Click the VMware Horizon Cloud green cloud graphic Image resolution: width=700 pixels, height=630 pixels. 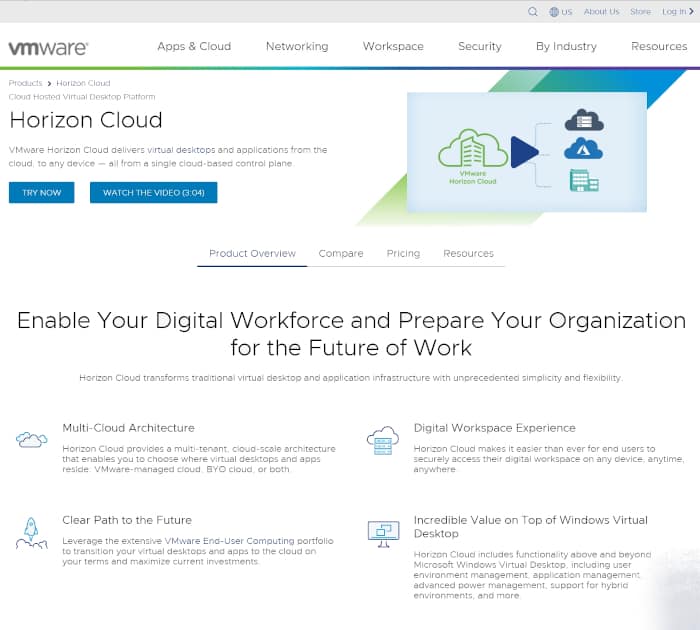472,150
